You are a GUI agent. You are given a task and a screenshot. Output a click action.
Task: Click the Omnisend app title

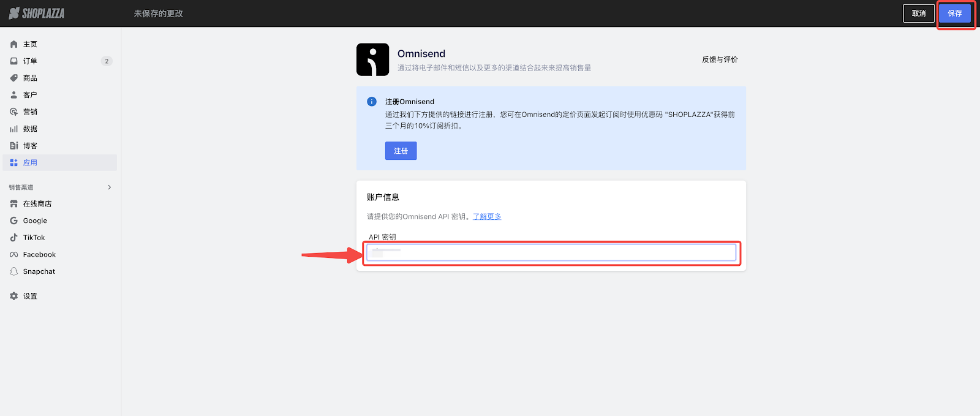coord(421,53)
